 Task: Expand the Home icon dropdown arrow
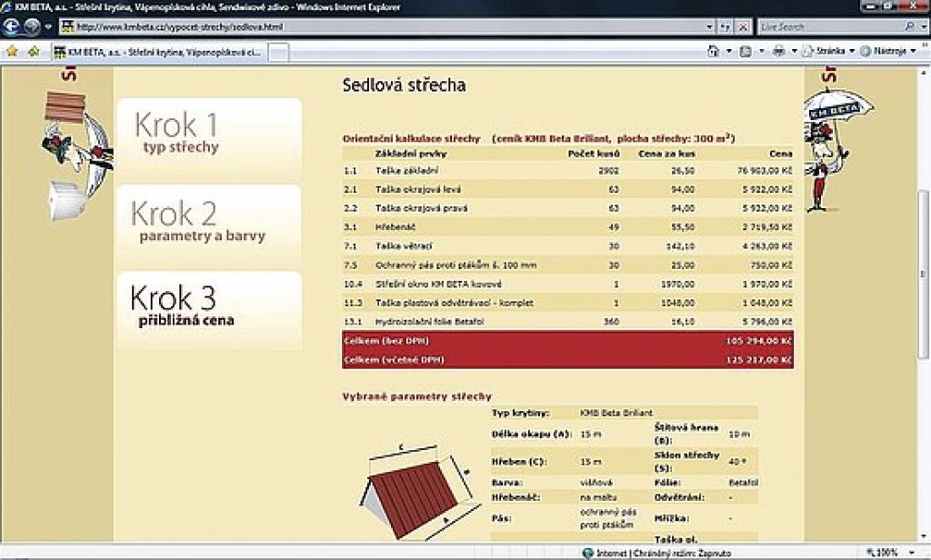[729, 51]
